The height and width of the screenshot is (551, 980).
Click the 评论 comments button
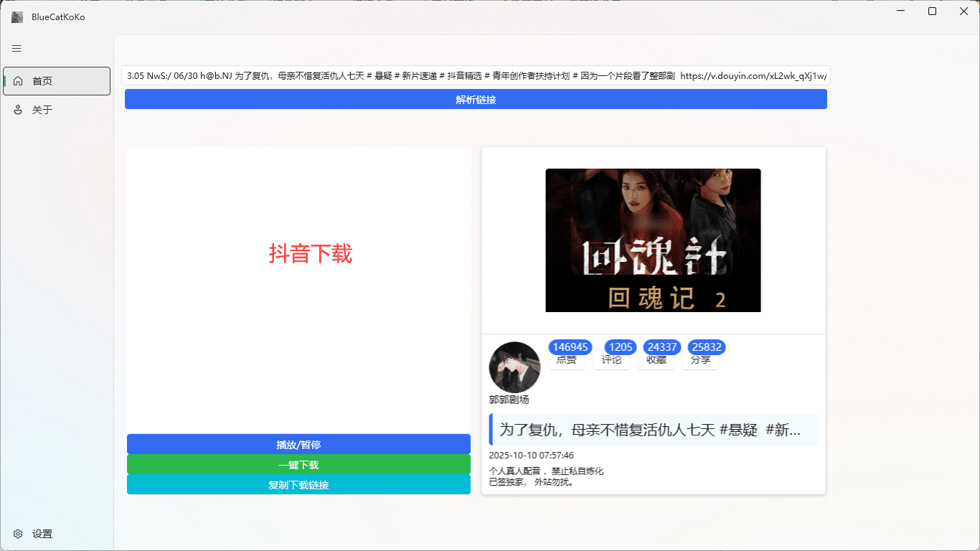coord(612,360)
